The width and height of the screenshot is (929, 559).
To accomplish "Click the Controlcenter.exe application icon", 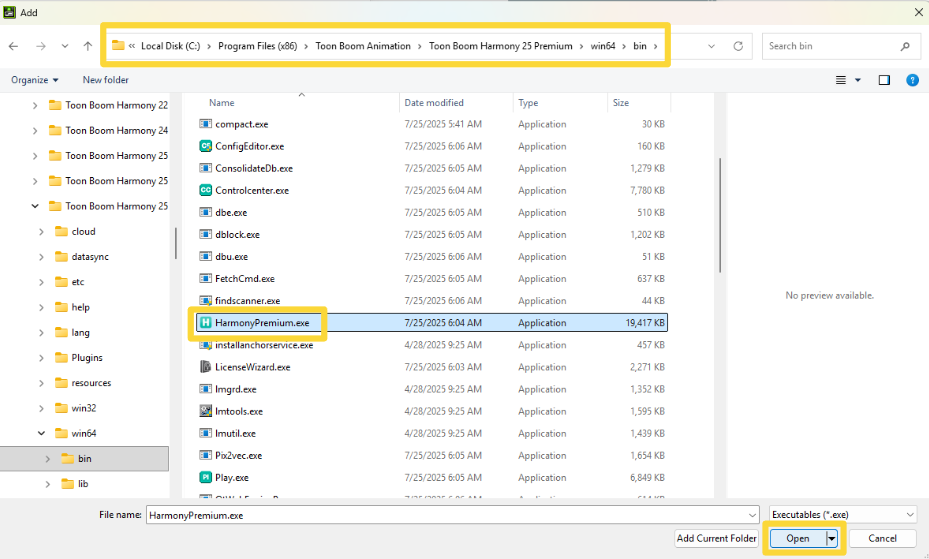I will point(205,190).
